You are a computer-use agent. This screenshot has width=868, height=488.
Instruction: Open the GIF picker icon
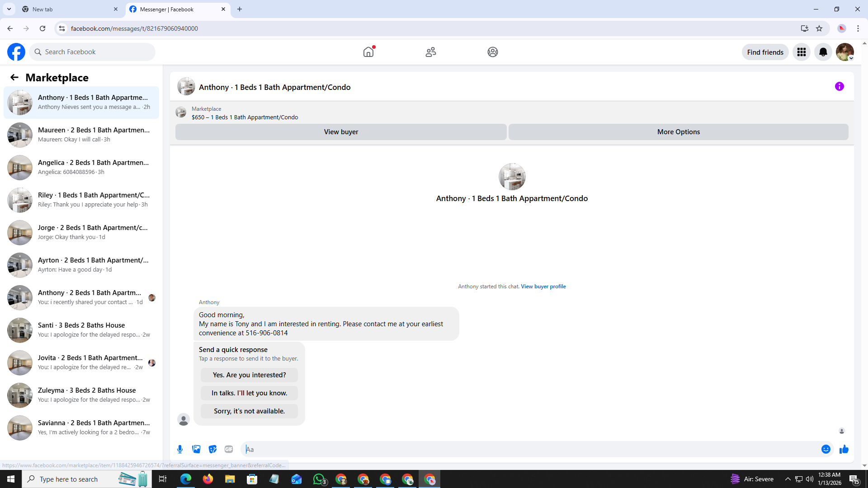[229, 449]
